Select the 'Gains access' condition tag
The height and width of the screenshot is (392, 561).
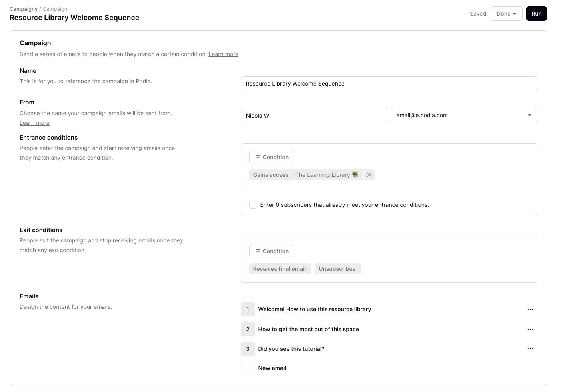click(270, 175)
